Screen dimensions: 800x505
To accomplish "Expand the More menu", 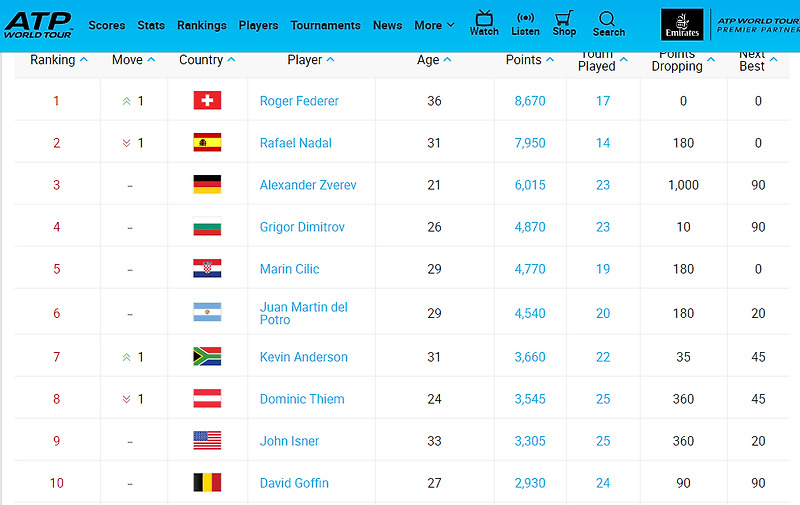I will pyautogui.click(x=434, y=25).
